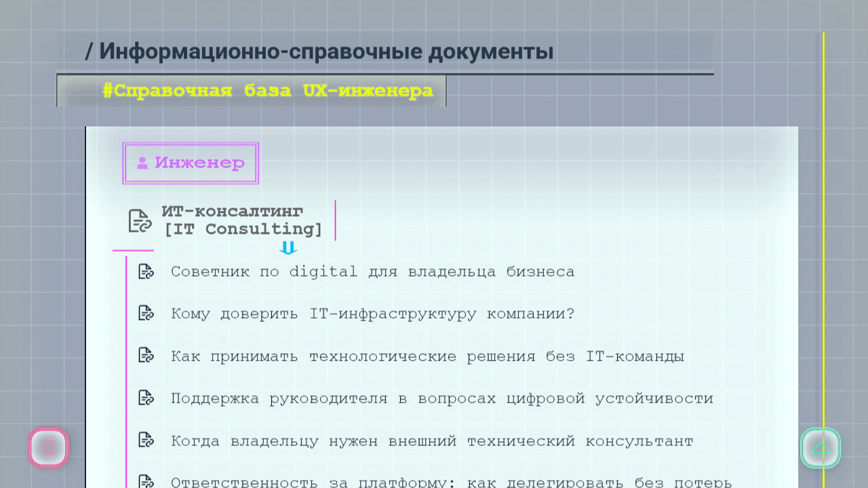Screen dimensions: 868x488
Task: Click the document icon by Кому доверить IT-инфраструктуру
Action: pos(146,313)
